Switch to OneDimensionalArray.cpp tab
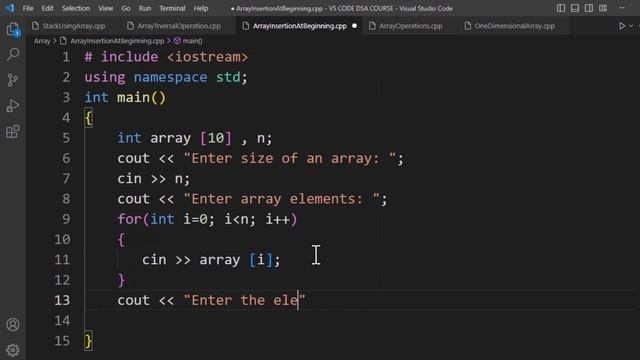The width and height of the screenshot is (640, 360). [514, 26]
